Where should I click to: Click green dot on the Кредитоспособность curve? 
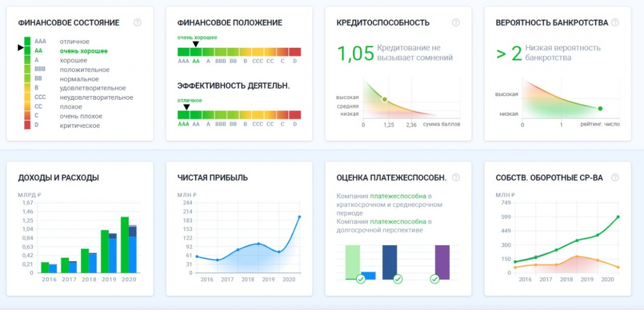pyautogui.click(x=384, y=99)
